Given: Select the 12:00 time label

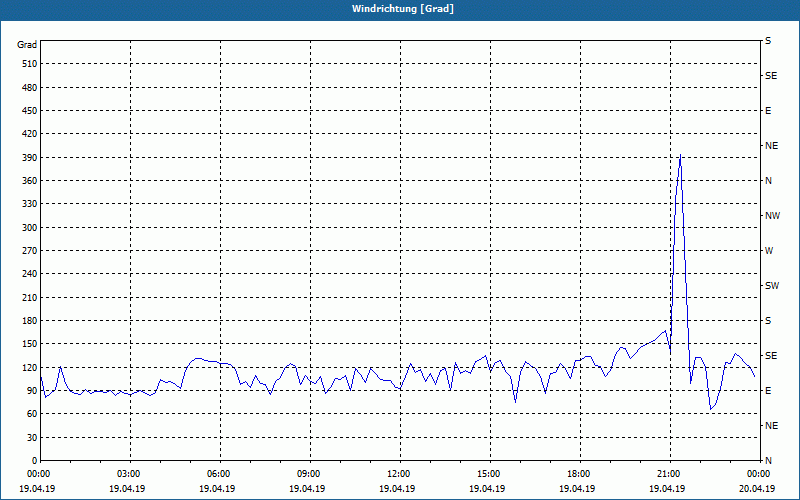Looking at the screenshot, I should coord(399,474).
